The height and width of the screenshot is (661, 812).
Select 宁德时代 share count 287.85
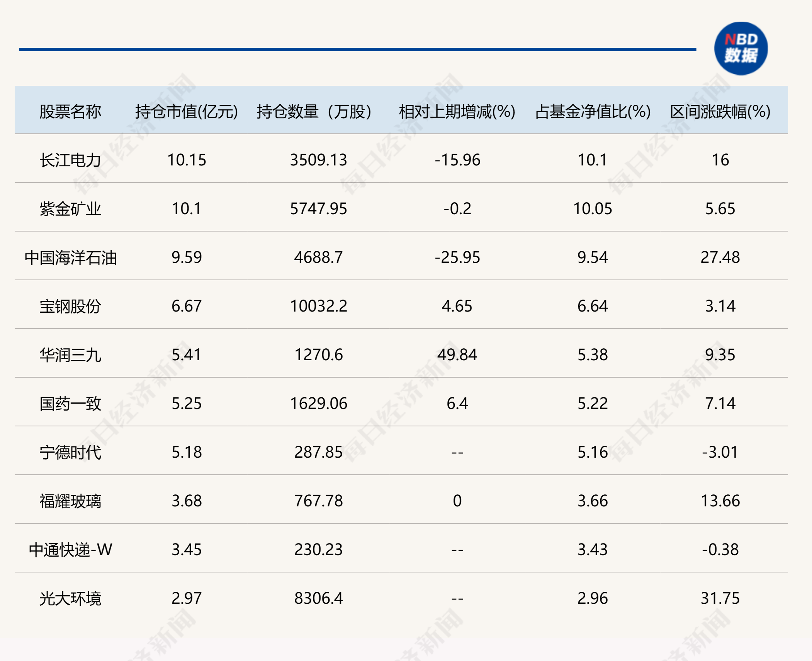(x=318, y=452)
